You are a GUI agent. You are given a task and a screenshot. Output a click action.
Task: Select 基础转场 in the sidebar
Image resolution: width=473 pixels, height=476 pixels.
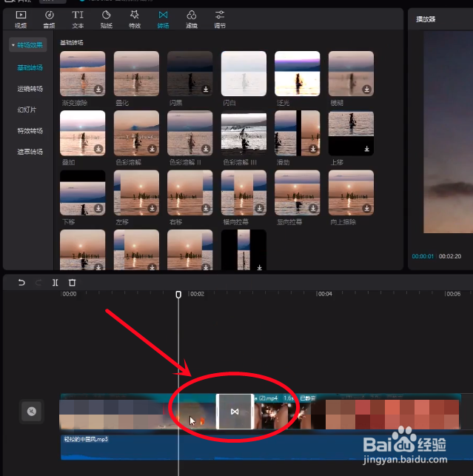coord(30,67)
